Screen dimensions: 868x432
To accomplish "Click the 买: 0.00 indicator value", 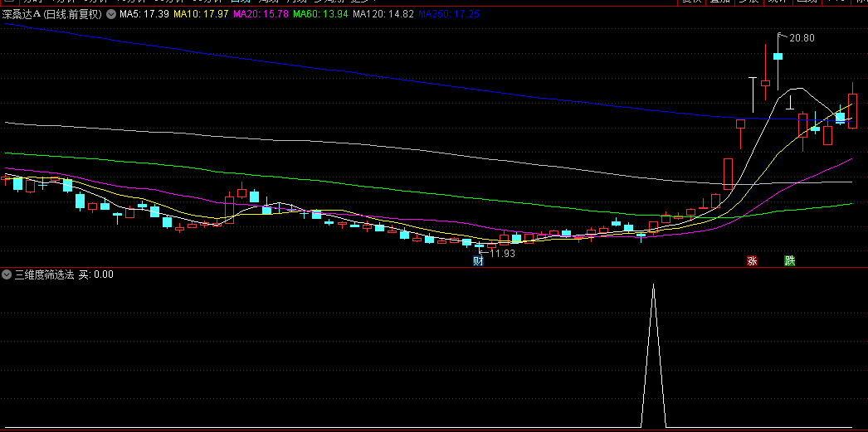I will 95,274.
